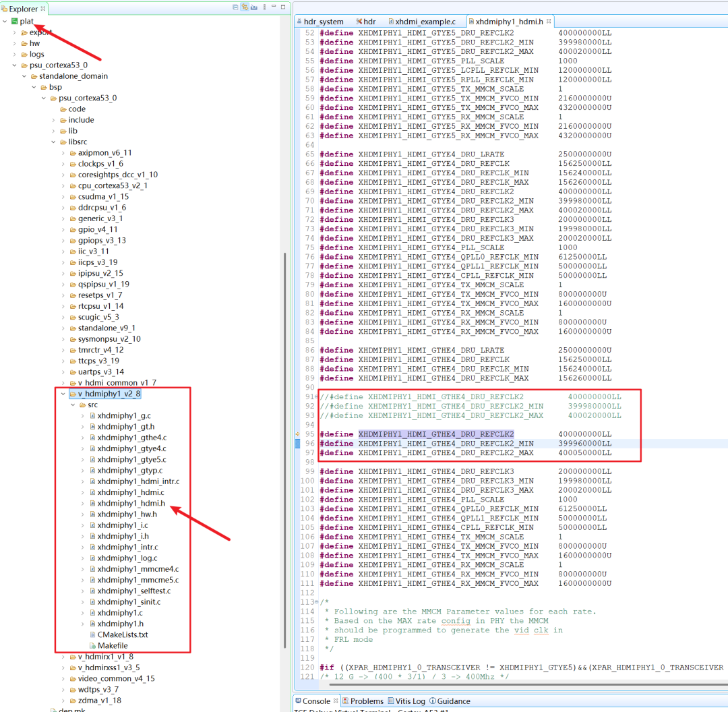
Task: Expand the v_hdmirx1_v1_8 folder
Action: coord(63,657)
